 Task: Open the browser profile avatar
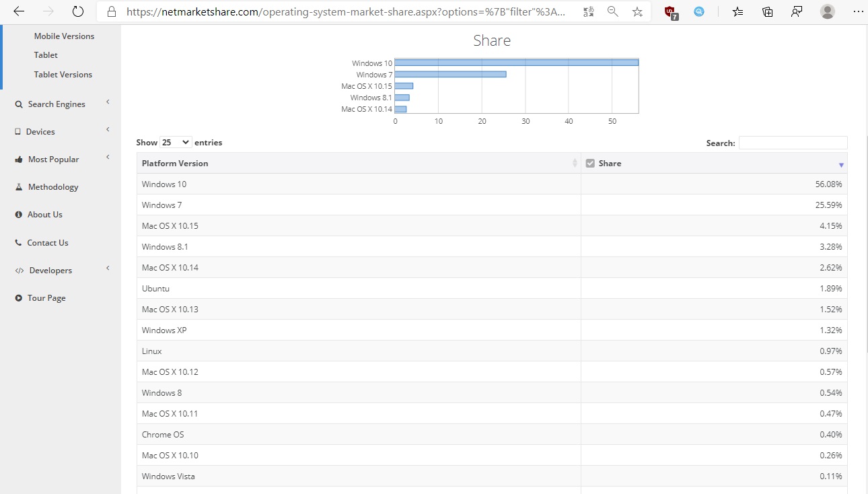pyautogui.click(x=828, y=11)
